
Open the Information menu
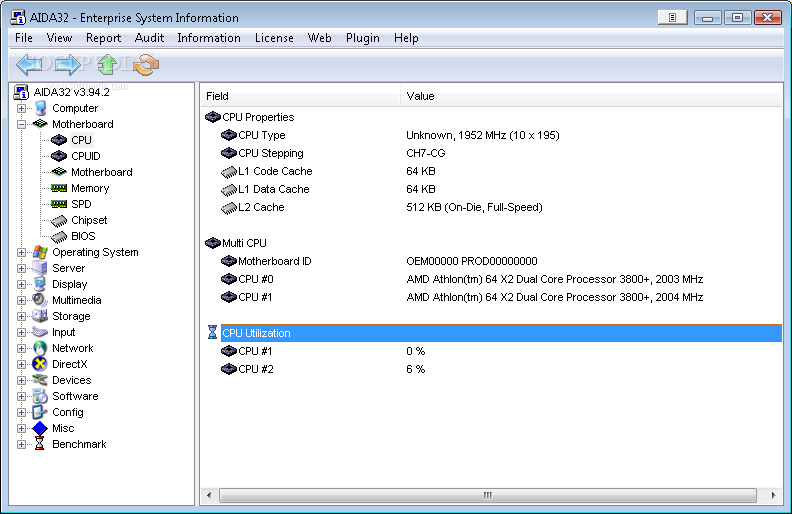pyautogui.click(x=209, y=38)
